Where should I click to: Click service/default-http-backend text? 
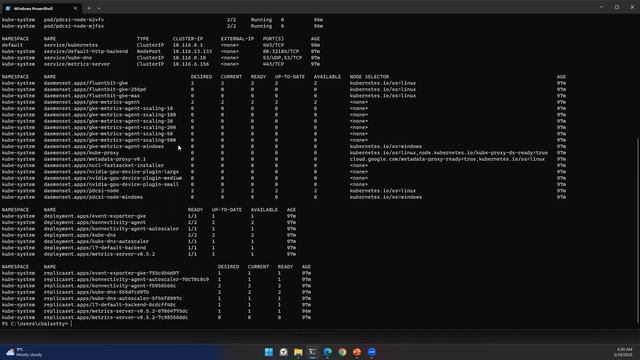pos(86,51)
